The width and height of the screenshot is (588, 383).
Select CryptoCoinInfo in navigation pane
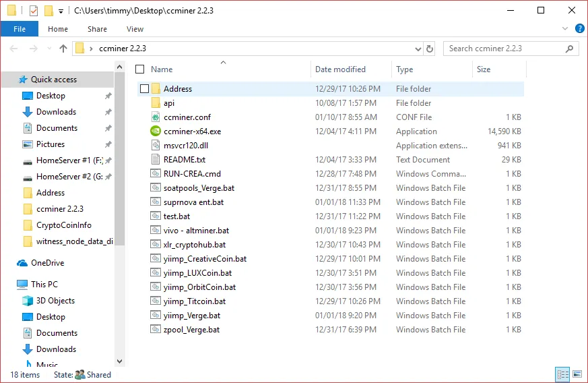(64, 225)
